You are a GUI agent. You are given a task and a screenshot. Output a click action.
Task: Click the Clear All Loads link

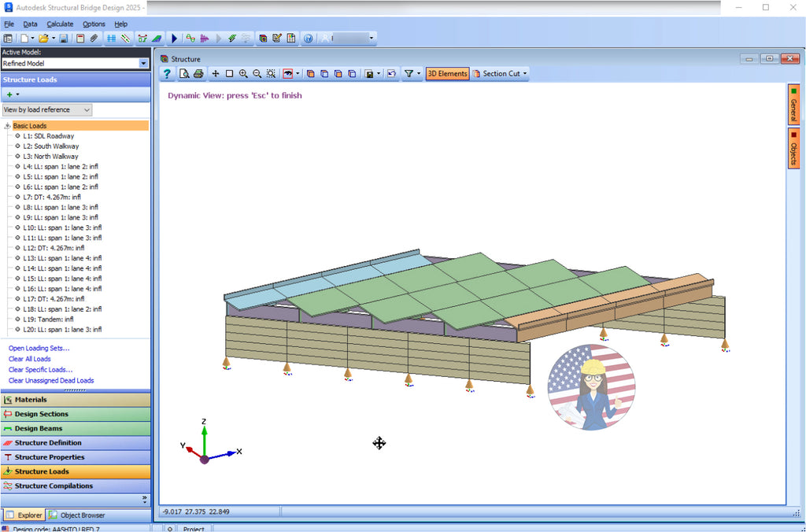[29, 359]
